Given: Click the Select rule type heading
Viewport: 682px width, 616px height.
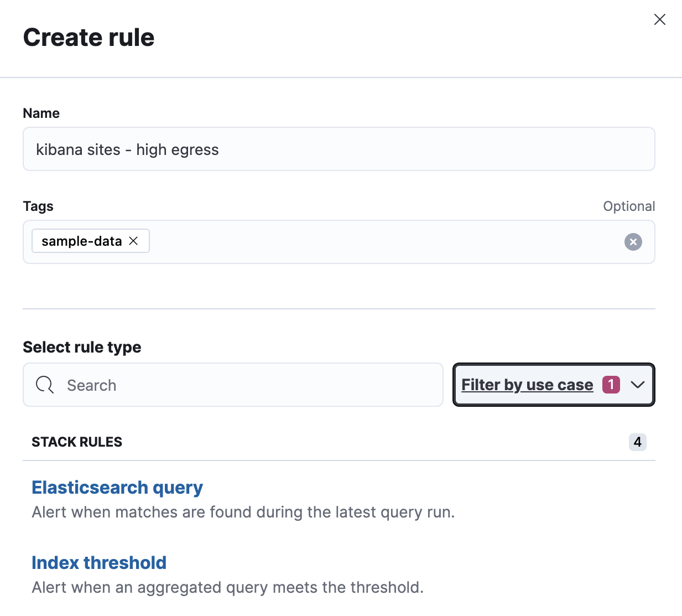Looking at the screenshot, I should [82, 347].
